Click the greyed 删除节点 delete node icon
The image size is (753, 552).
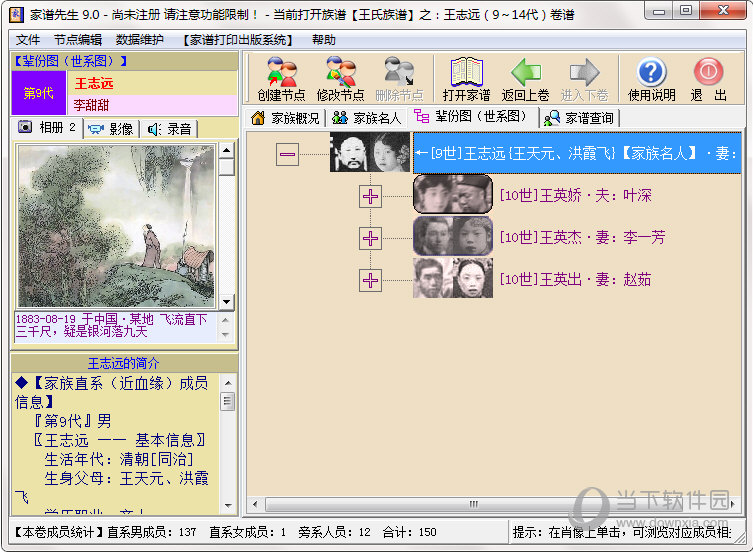click(x=399, y=79)
